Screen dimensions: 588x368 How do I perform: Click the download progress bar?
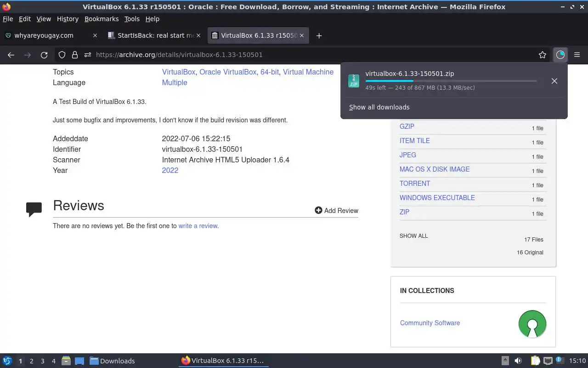click(451, 81)
